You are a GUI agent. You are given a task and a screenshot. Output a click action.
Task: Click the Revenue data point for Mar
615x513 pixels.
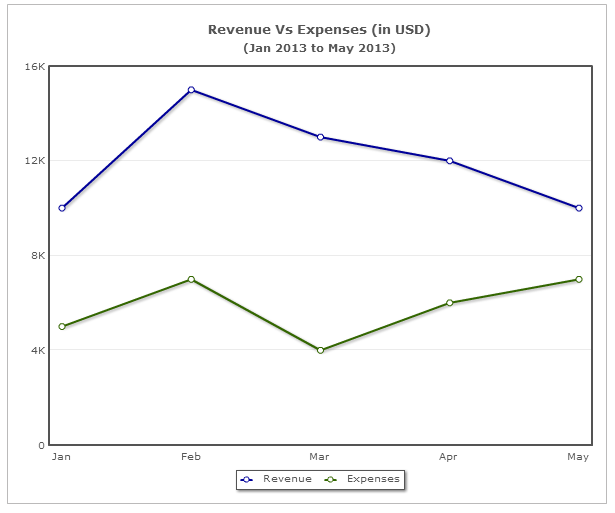(x=320, y=137)
